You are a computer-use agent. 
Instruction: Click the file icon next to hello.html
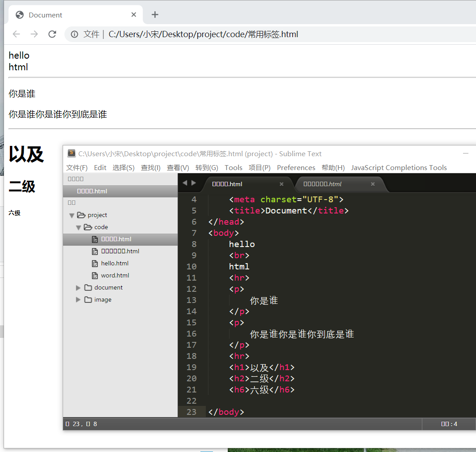pyautogui.click(x=94, y=263)
